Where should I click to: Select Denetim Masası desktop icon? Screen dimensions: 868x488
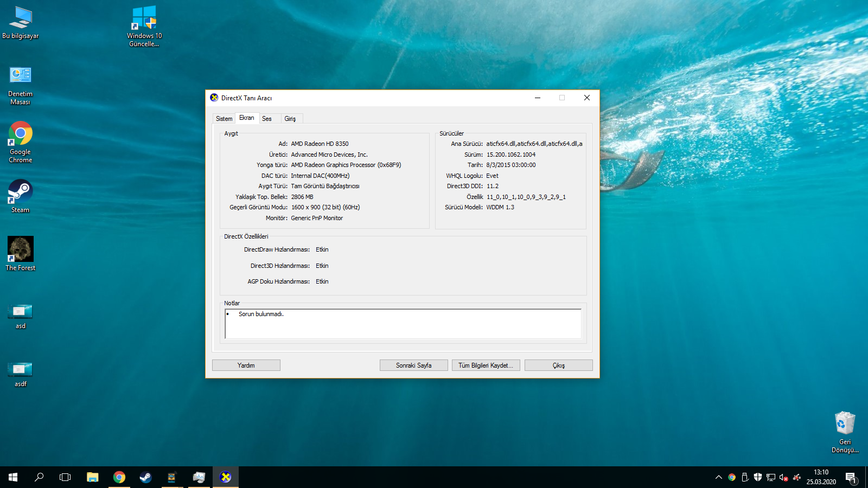[x=21, y=86]
